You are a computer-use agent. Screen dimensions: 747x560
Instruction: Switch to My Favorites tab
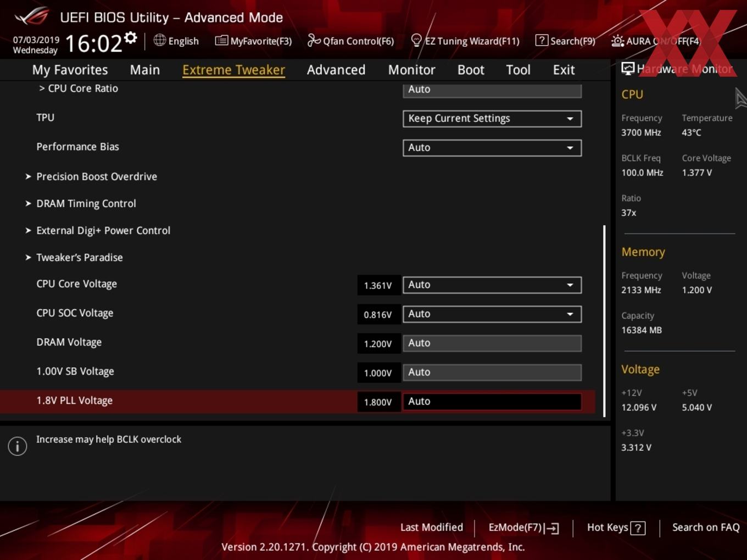[70, 70]
